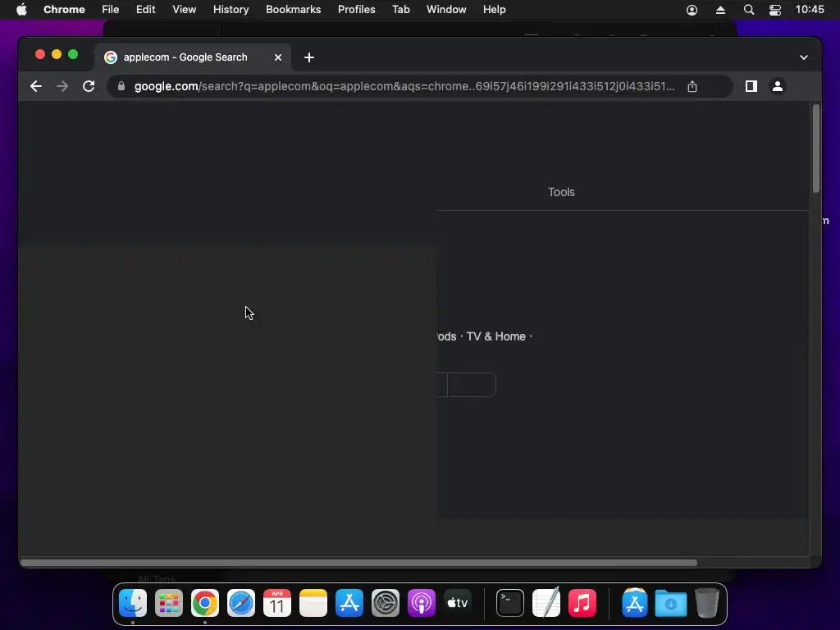Open Google Chrome from the Dock
This screenshot has width=840, height=630.
pyautogui.click(x=204, y=603)
